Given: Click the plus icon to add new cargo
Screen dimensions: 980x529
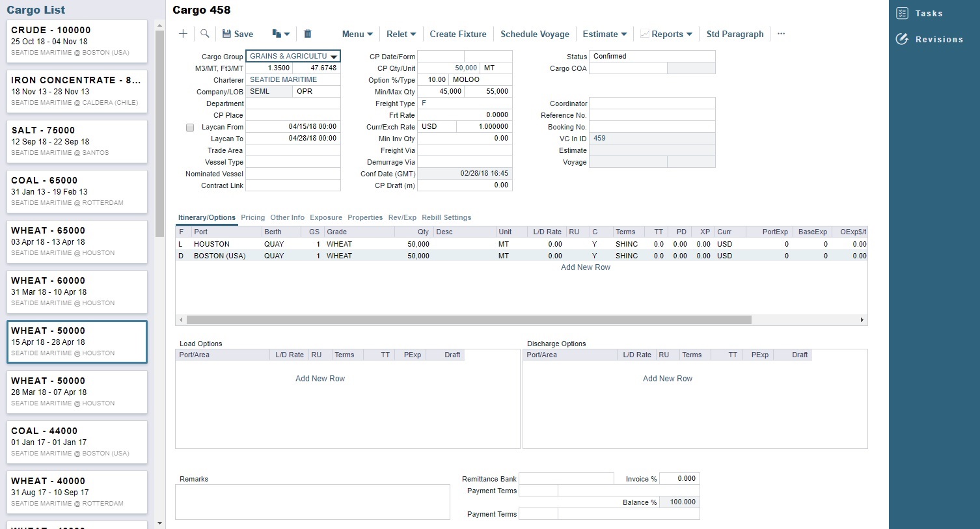Looking at the screenshot, I should 183,34.
